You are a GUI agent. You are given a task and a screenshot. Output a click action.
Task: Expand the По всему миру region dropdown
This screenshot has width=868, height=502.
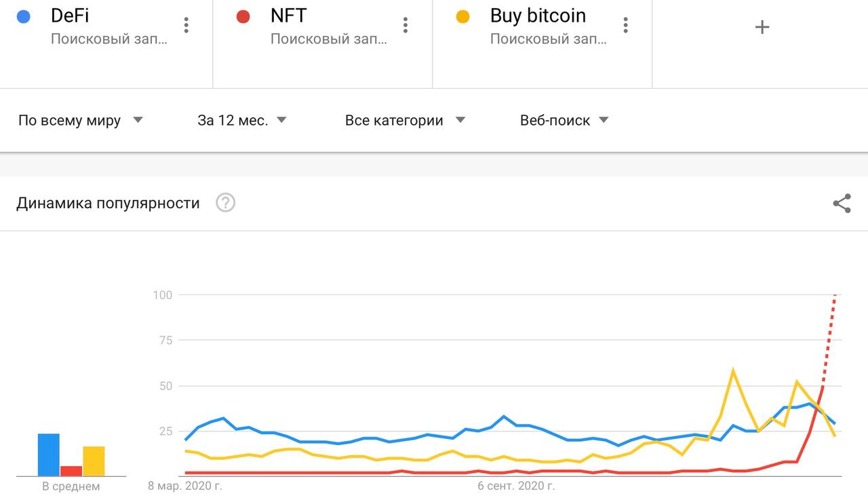81,121
